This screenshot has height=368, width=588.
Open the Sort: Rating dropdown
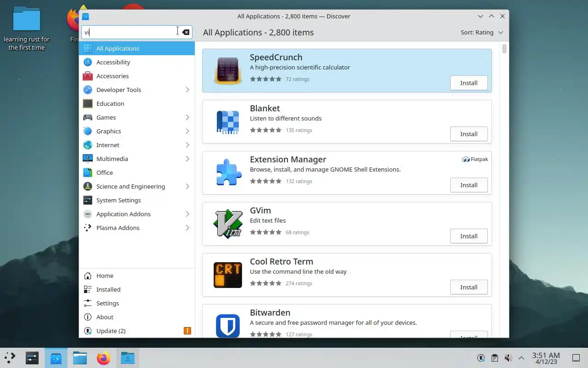[482, 32]
